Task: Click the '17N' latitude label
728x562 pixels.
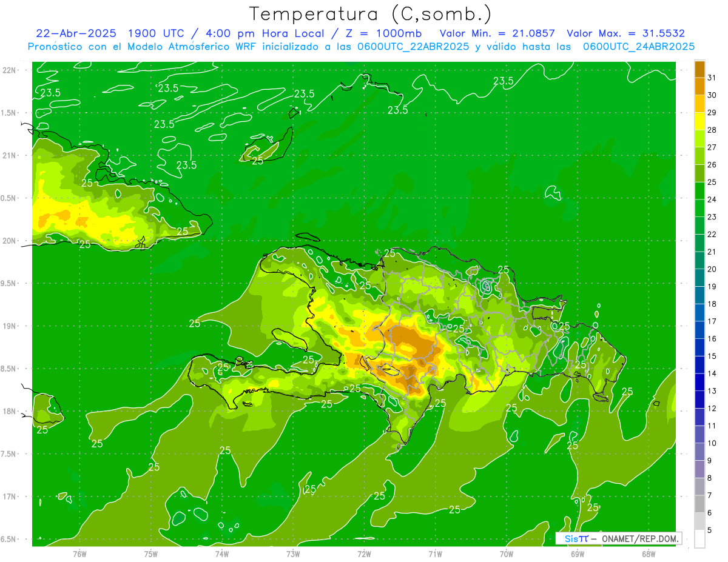Action: pos(9,497)
